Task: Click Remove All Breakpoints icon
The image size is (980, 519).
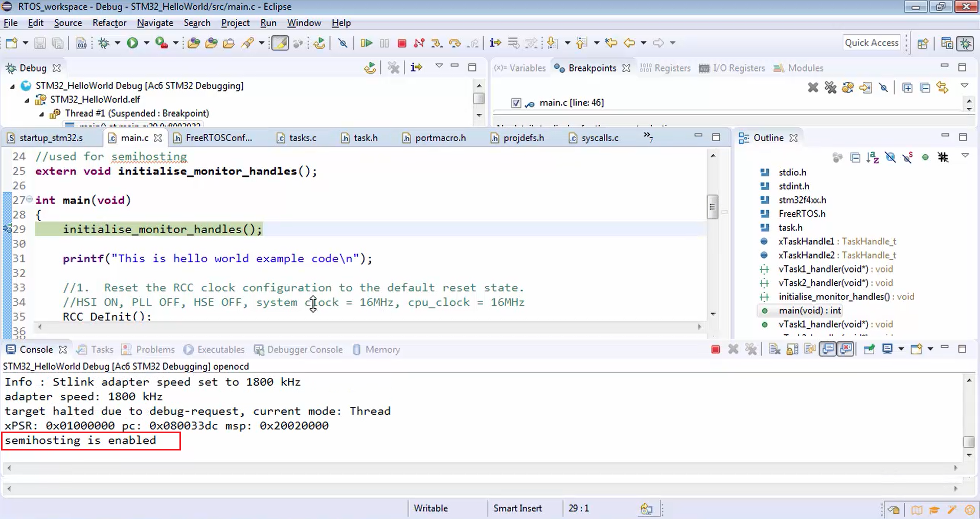Action: pos(830,87)
